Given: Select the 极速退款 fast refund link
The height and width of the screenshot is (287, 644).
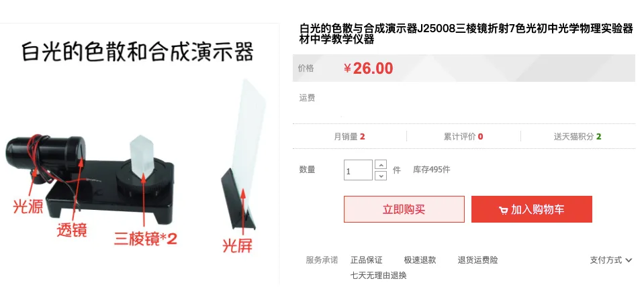Looking at the screenshot, I should (x=420, y=260).
